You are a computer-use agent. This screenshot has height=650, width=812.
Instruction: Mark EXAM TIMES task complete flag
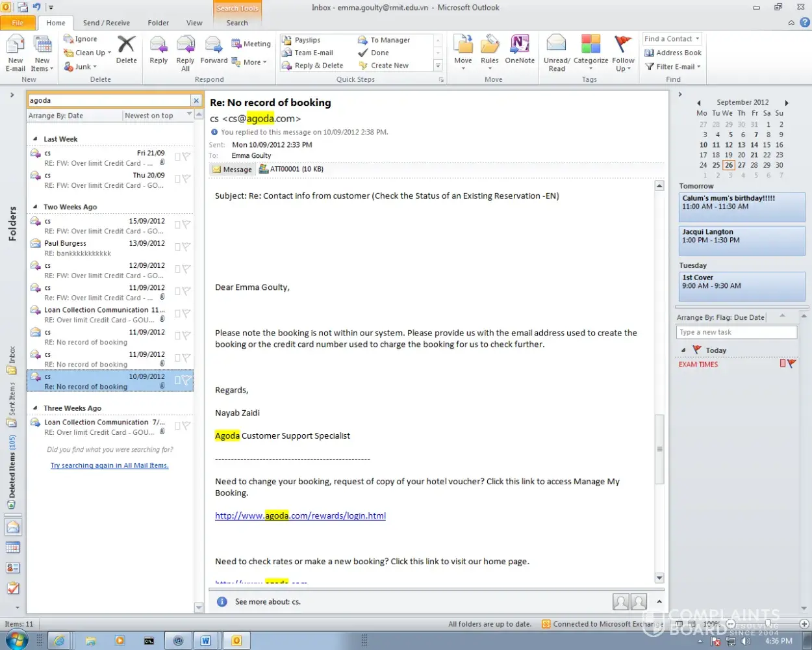pyautogui.click(x=791, y=364)
